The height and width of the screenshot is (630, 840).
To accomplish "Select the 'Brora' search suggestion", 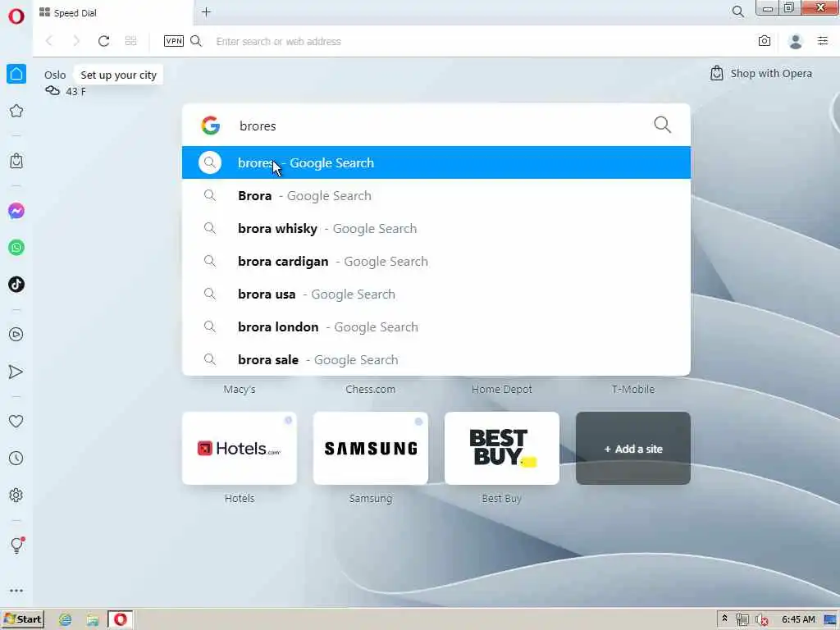I will [436, 195].
